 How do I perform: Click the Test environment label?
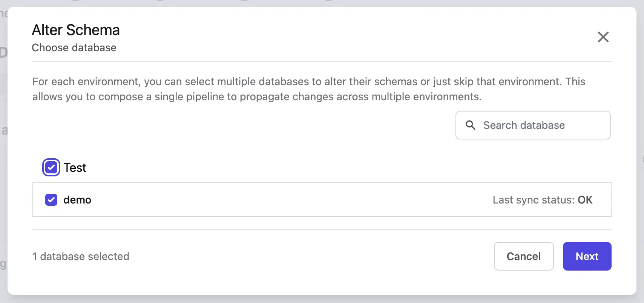[x=75, y=168]
